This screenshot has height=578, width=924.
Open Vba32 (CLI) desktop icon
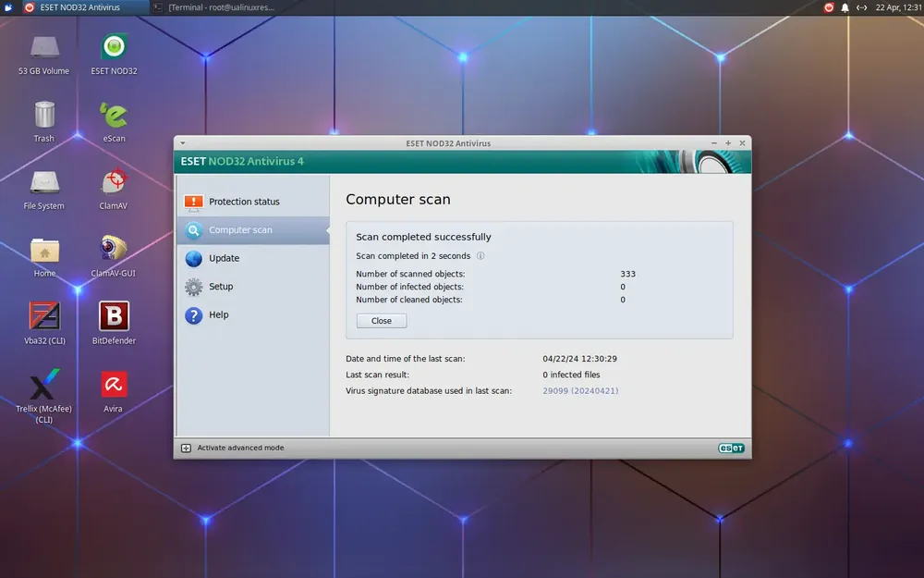pos(44,323)
